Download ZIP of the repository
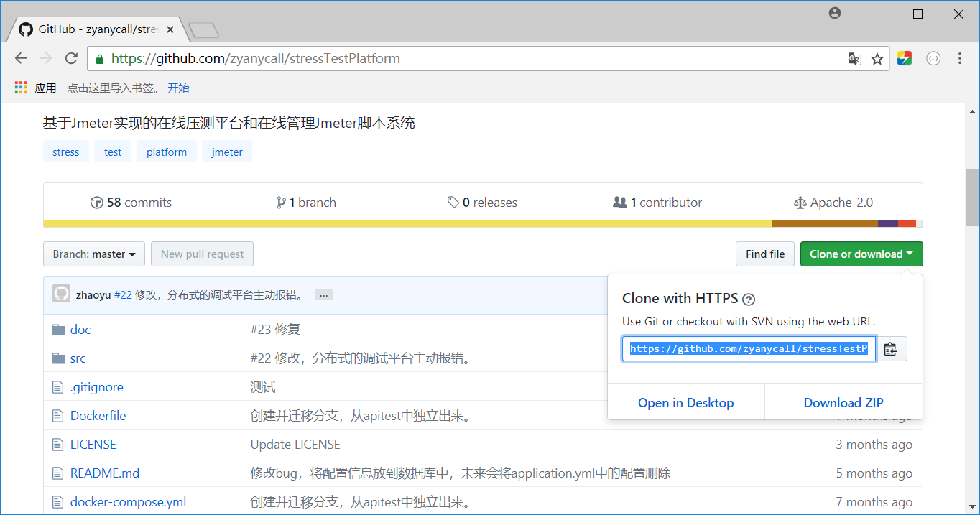Screen dimensions: 980x515 click(x=843, y=402)
